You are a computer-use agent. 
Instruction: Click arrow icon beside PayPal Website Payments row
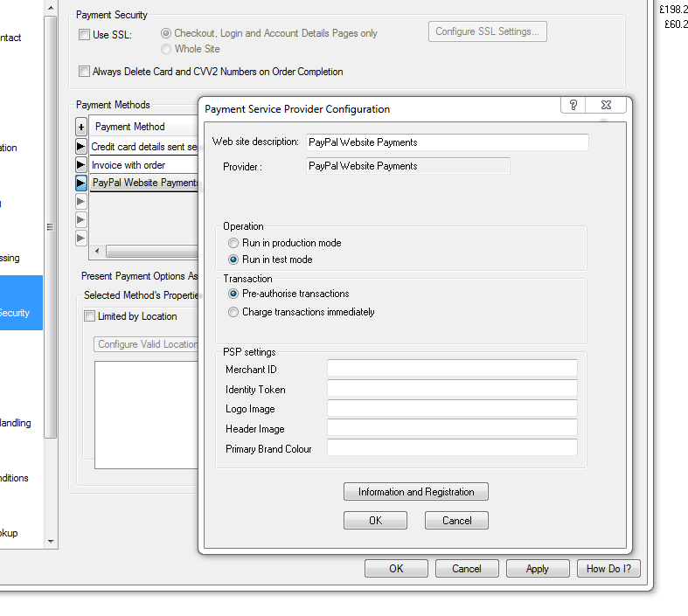(x=81, y=183)
